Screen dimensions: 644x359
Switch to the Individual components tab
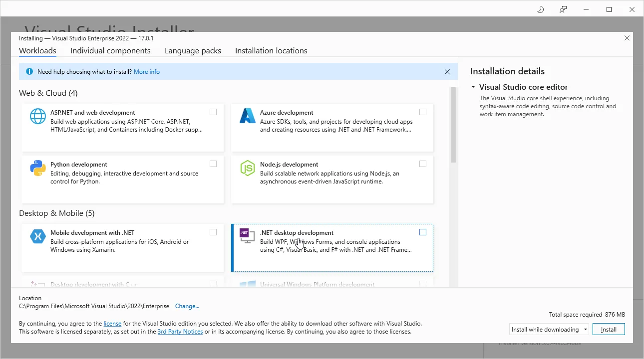coord(110,51)
